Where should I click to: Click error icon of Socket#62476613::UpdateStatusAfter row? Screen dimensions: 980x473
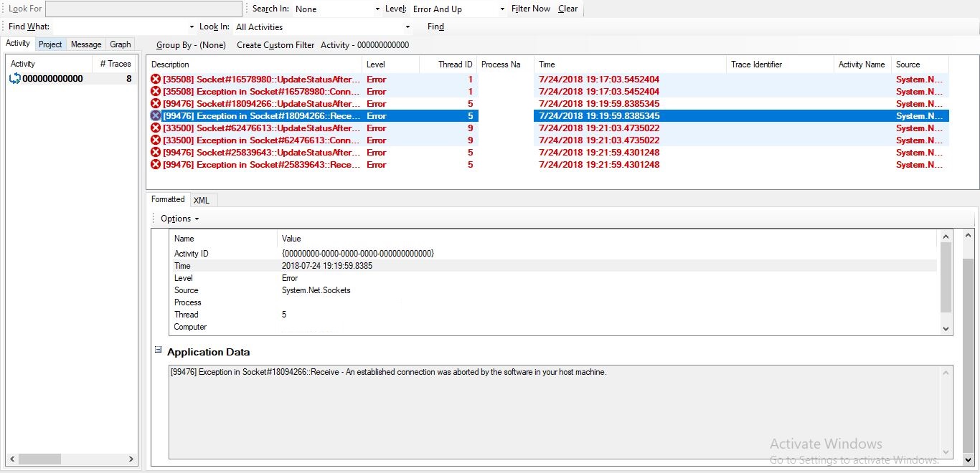156,128
